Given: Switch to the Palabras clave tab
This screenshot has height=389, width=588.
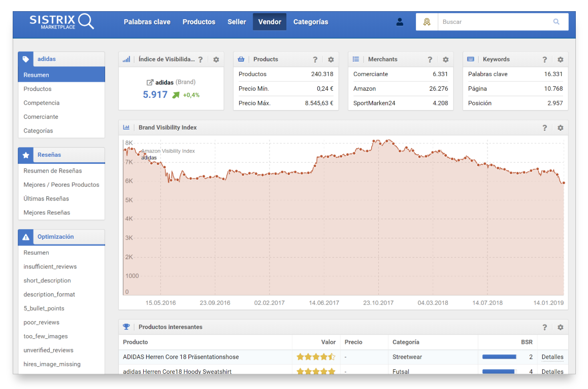Looking at the screenshot, I should pos(147,22).
